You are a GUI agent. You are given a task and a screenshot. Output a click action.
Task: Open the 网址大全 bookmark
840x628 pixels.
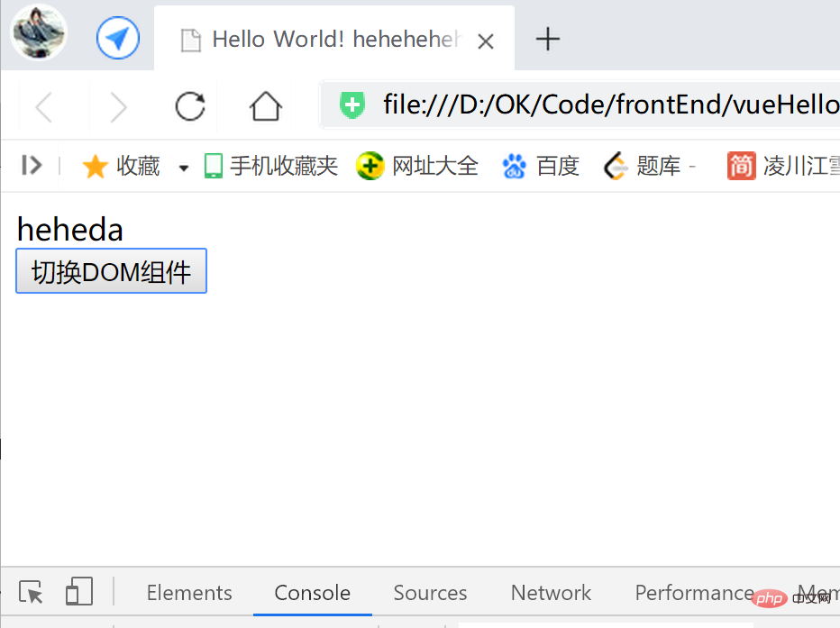[x=417, y=166]
